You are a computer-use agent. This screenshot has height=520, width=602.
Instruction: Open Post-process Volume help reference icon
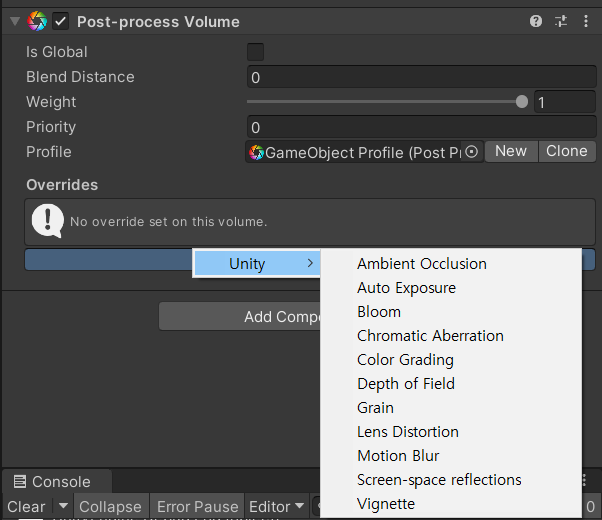pos(536,21)
